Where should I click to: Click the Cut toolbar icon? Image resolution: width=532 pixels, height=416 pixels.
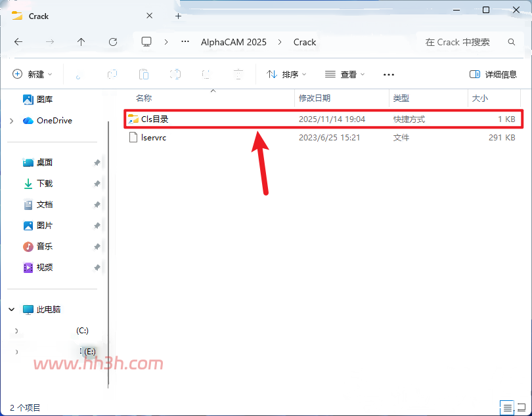(x=78, y=74)
